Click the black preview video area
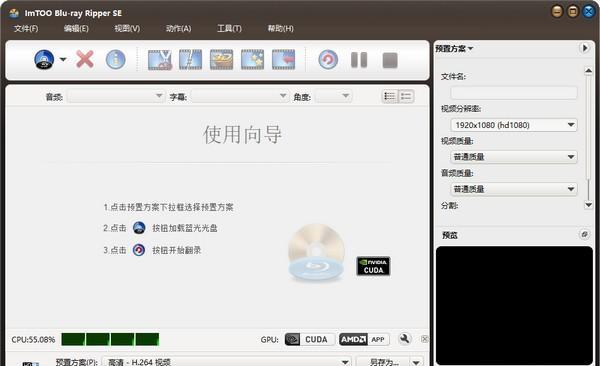The image size is (600, 366). coord(514,305)
